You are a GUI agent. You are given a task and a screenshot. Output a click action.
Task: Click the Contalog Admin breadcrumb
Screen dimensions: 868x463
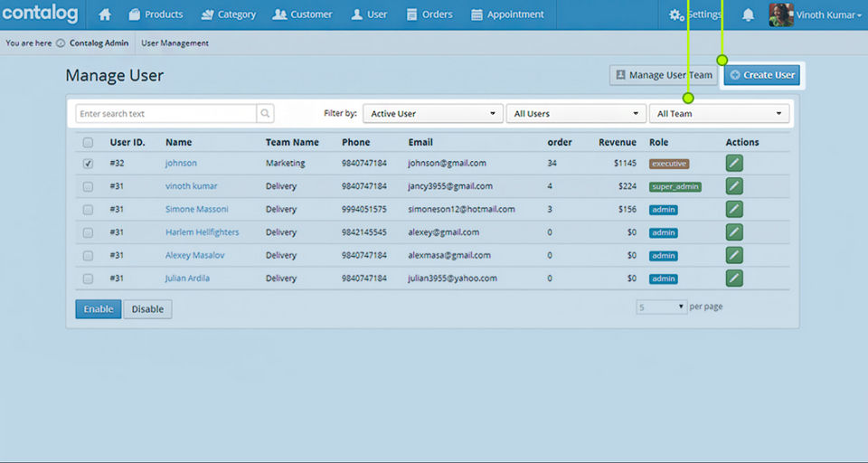point(99,43)
